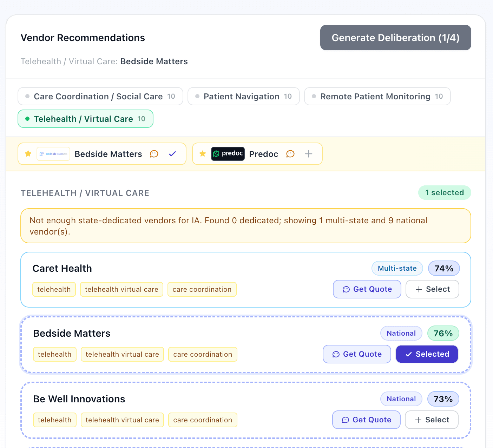Click Multi-state badge on Caret Health
This screenshot has height=448, width=493.
click(397, 268)
